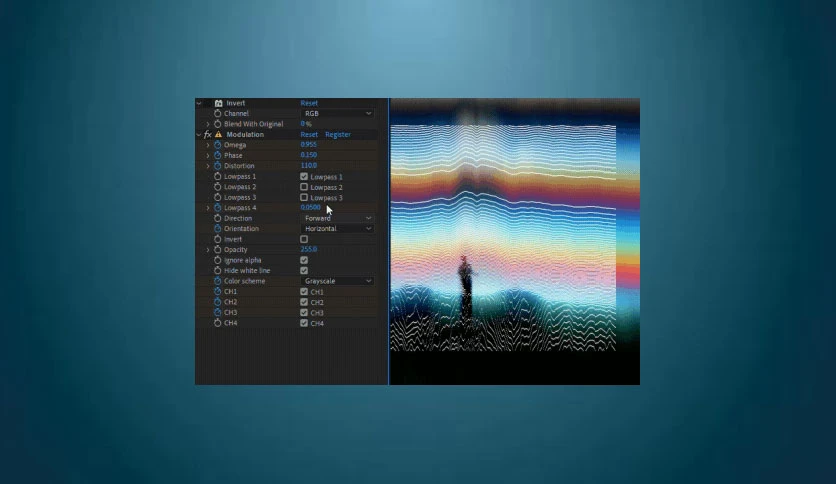Disable the CH4 channel checkbox

pyautogui.click(x=304, y=323)
